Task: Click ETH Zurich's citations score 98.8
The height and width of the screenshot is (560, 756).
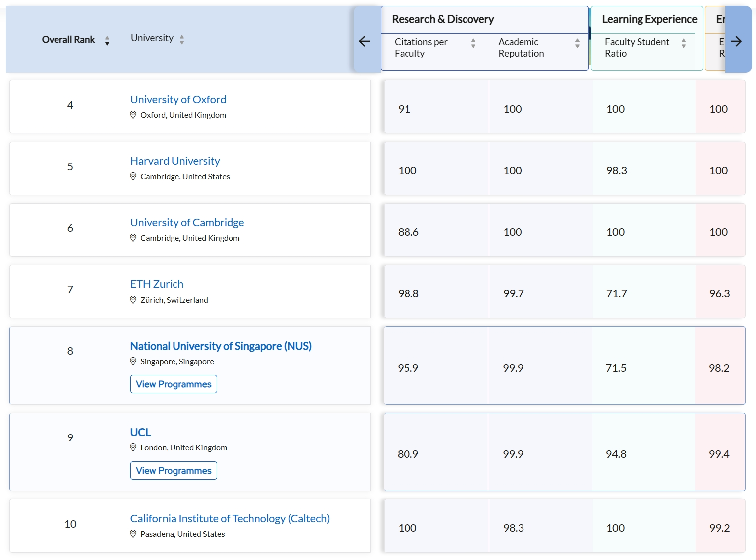Action: coord(408,294)
